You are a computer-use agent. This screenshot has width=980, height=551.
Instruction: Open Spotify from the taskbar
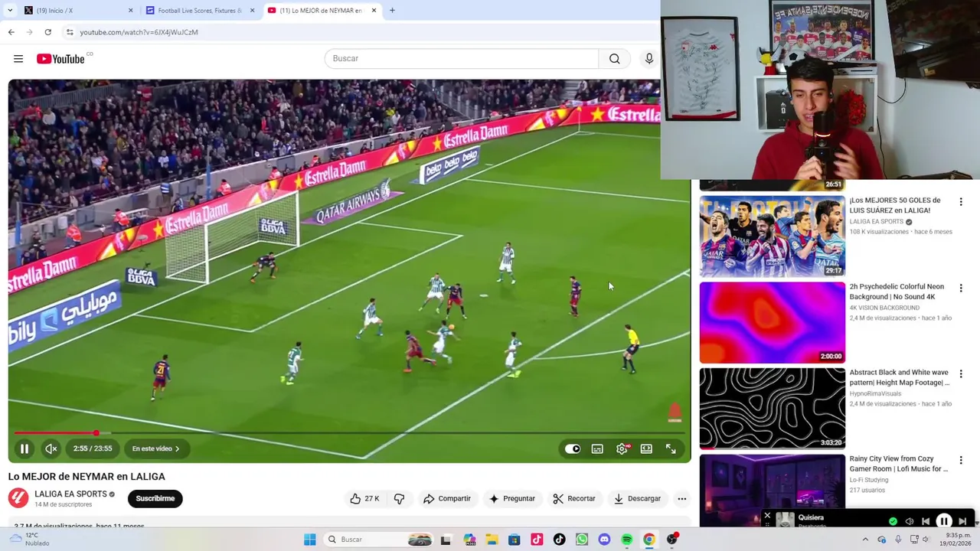(627, 540)
